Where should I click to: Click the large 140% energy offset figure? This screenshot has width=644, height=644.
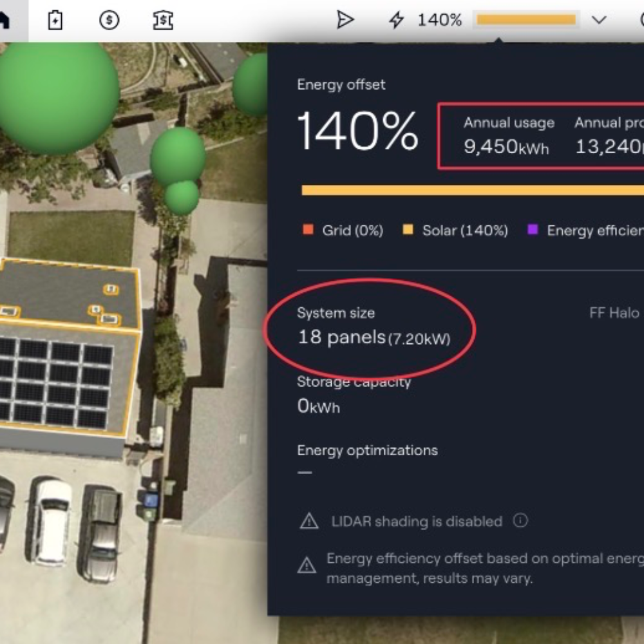(357, 131)
